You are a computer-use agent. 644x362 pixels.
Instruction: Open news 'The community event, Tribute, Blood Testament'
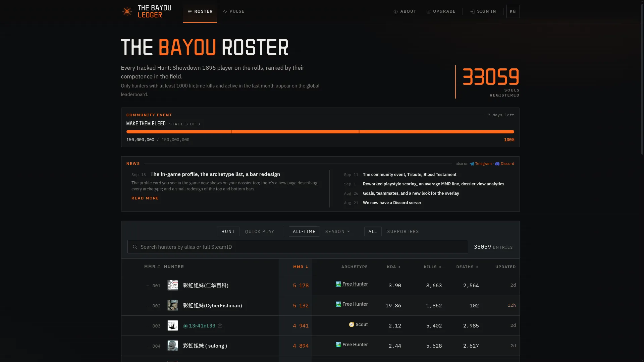pyautogui.click(x=410, y=175)
